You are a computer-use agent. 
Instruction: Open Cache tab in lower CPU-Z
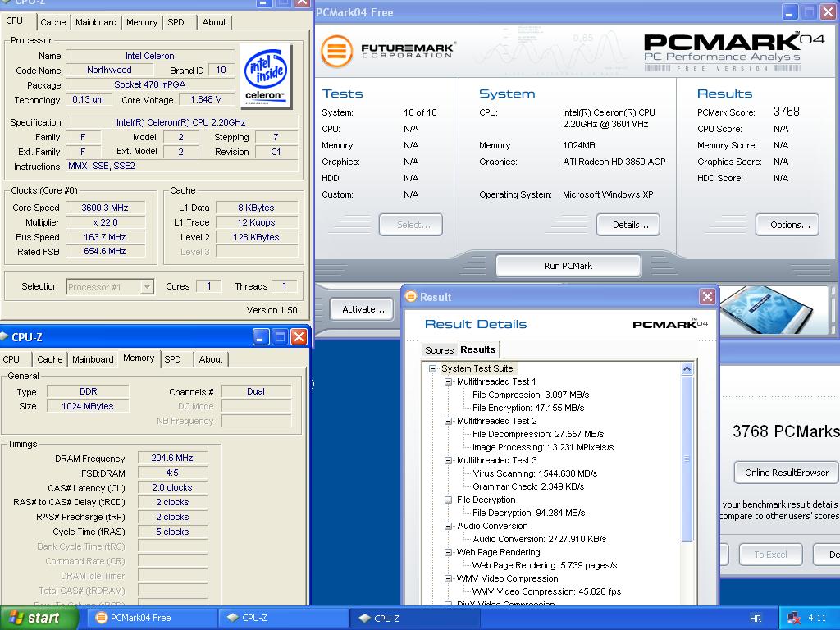click(x=50, y=359)
